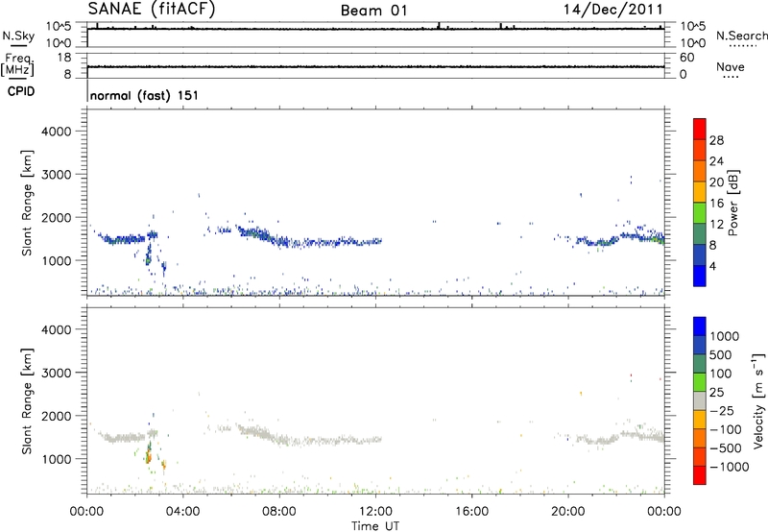Select the Velocity [m s-1] colorbar title
768x532 pixels.
click(x=758, y=400)
